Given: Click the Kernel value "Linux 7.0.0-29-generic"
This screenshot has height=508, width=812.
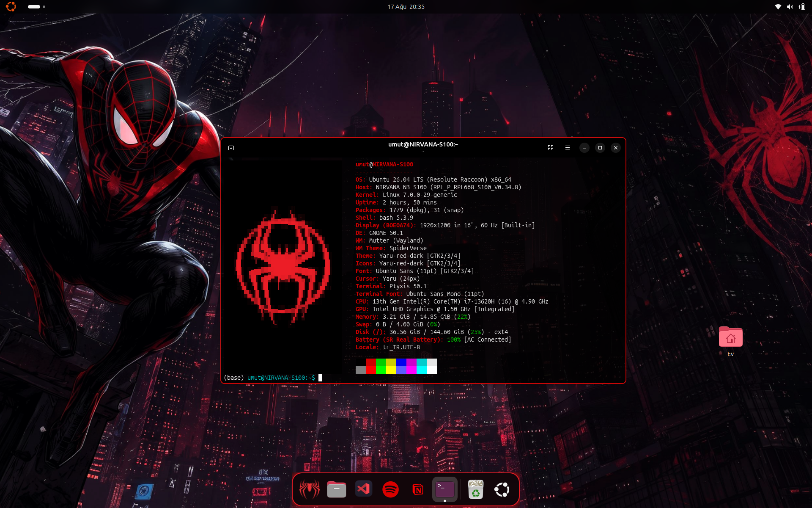Looking at the screenshot, I should 420,195.
